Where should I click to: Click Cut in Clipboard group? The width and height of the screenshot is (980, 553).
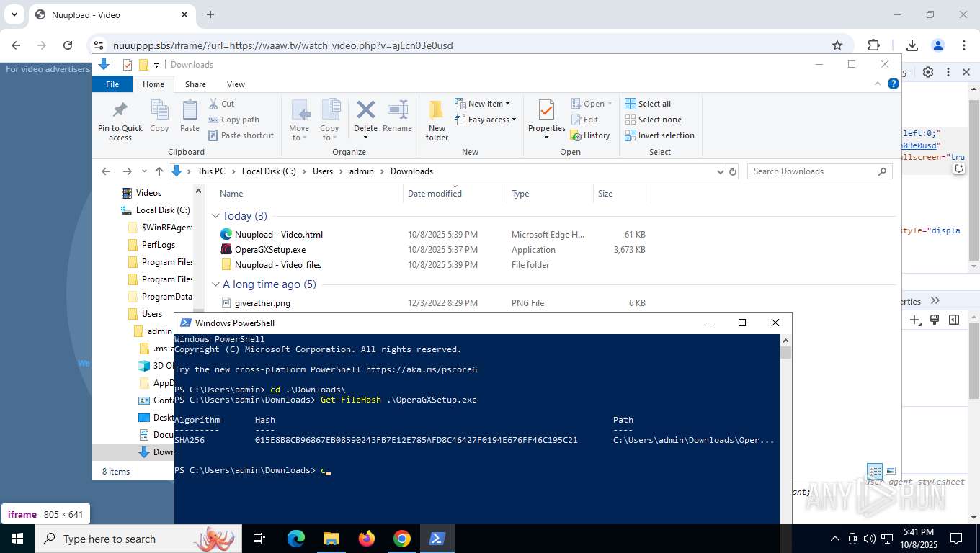[221, 104]
